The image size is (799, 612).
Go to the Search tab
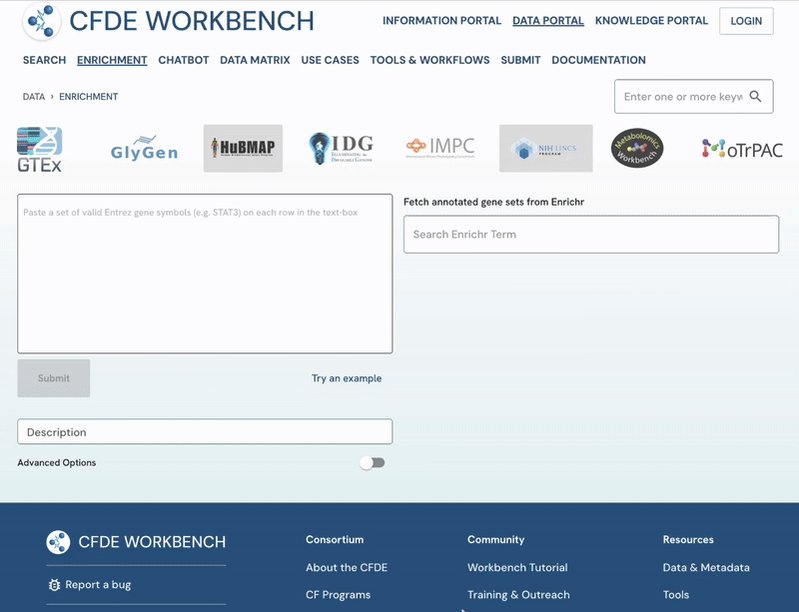pos(44,60)
